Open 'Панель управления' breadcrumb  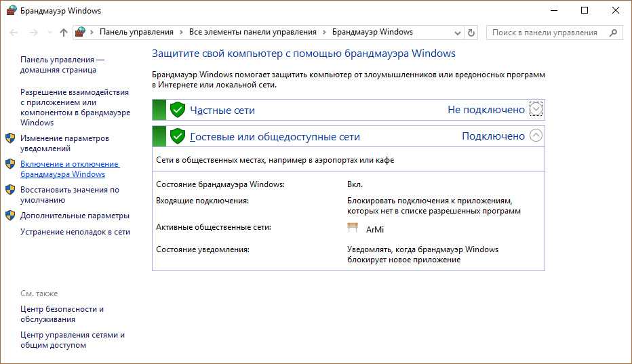(136, 32)
